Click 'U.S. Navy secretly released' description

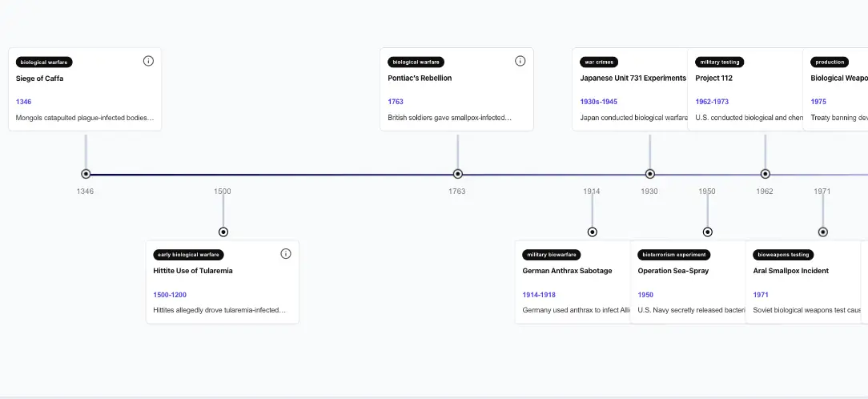pyautogui.click(x=691, y=310)
